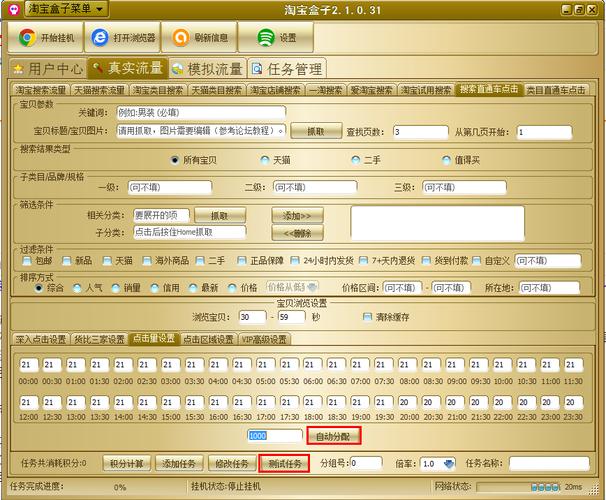Click the star icon on 用户中心 tab
This screenshot has height=500, width=606.
18,69
